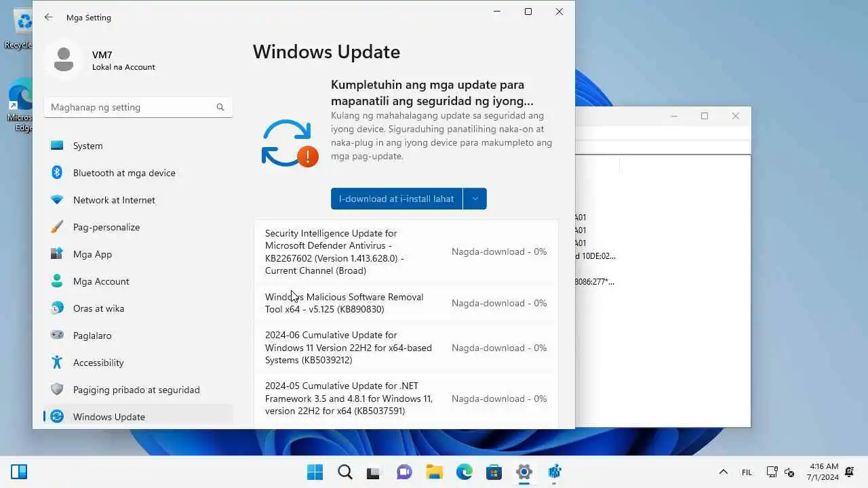Click the Mga Account person icon
Screen dimensions: 868x488
(57, 281)
